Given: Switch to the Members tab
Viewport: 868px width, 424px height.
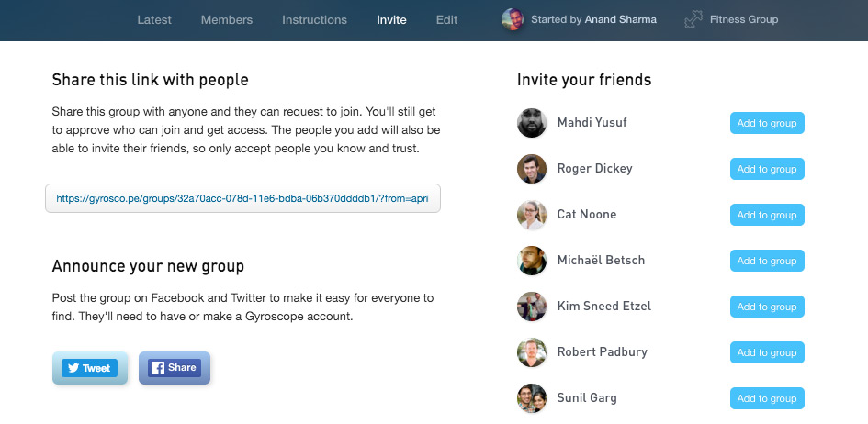Looking at the screenshot, I should click(x=227, y=20).
